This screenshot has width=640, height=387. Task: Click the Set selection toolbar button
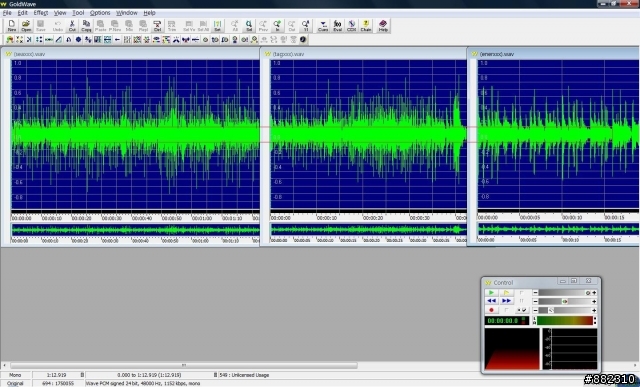tap(217, 26)
